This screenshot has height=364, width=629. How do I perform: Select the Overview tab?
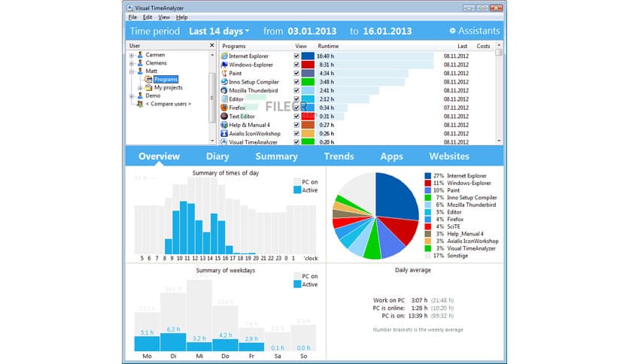(x=160, y=156)
